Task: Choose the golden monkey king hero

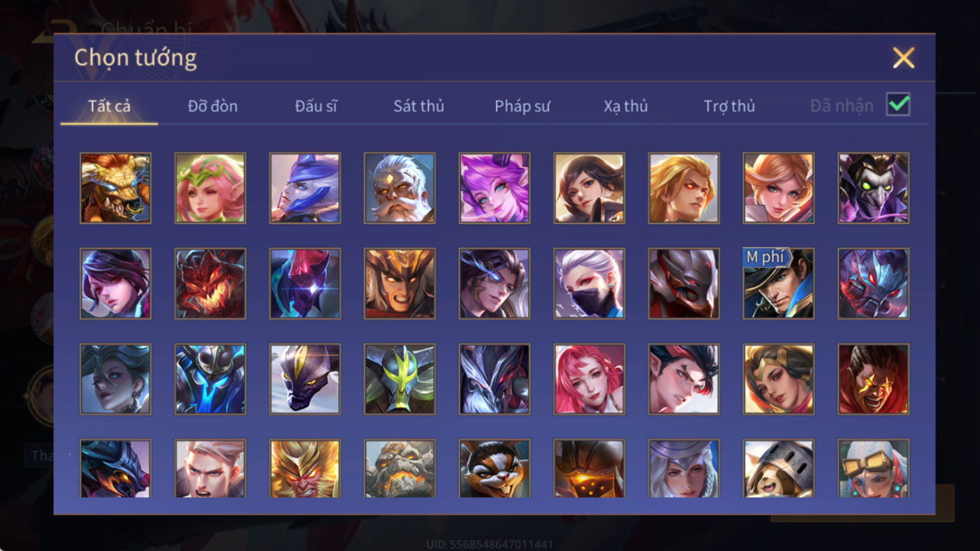Action: (x=305, y=468)
